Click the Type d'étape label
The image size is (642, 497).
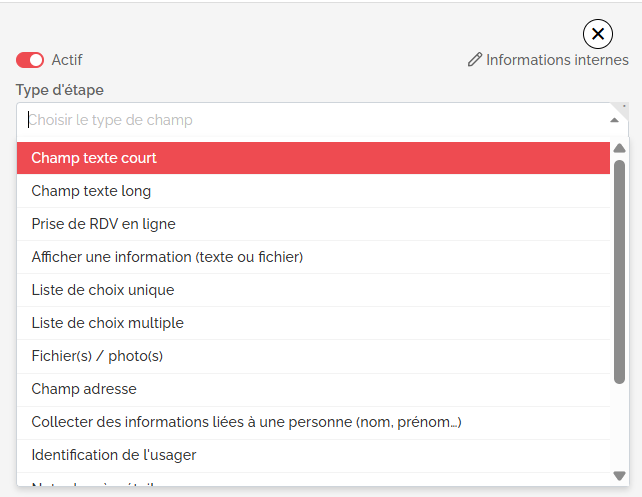pos(60,90)
